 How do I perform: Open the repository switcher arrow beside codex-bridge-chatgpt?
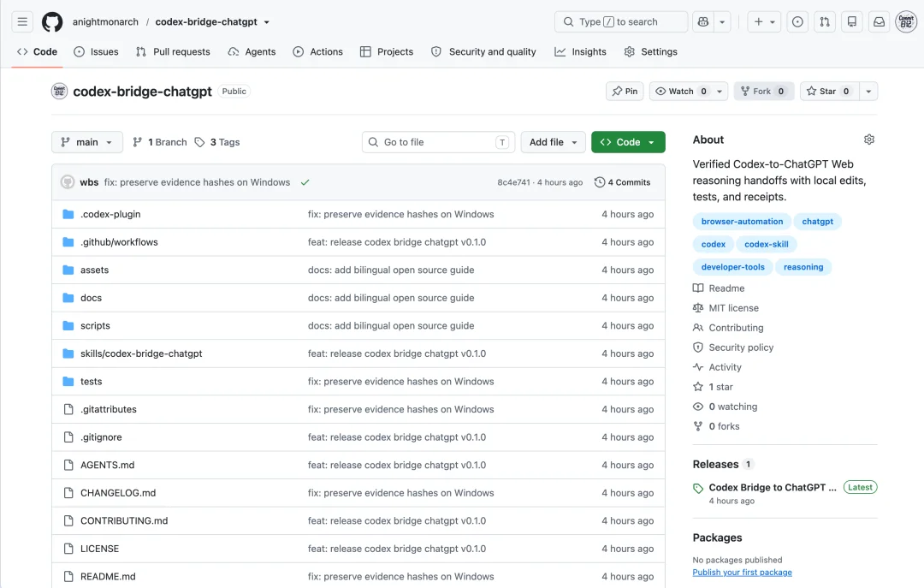[267, 21]
